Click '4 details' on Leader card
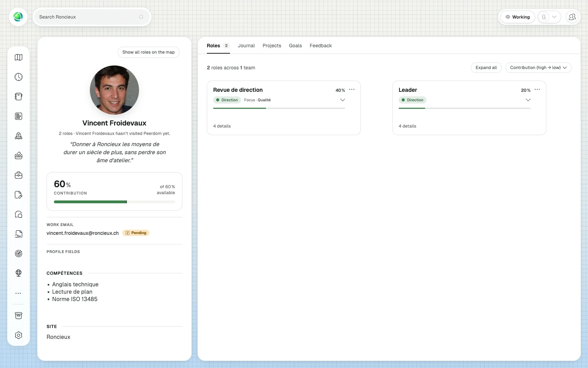Screen dimensions: 588x368 [407, 126]
